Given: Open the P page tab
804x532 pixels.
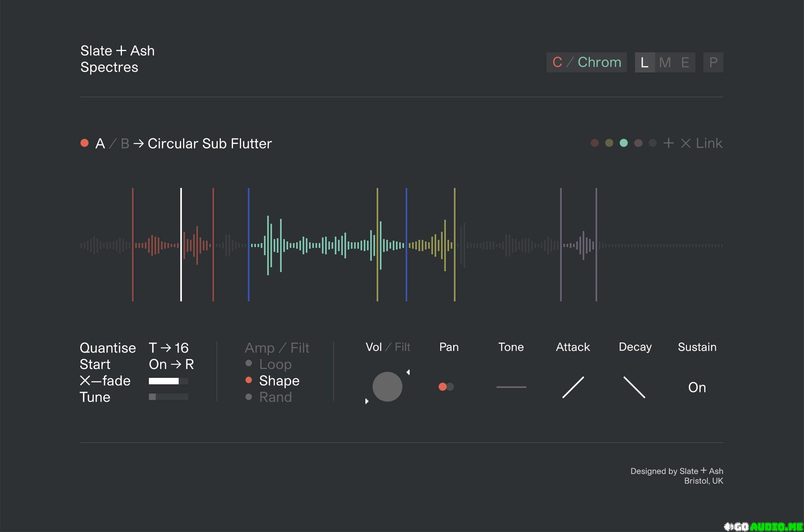Looking at the screenshot, I should [713, 62].
